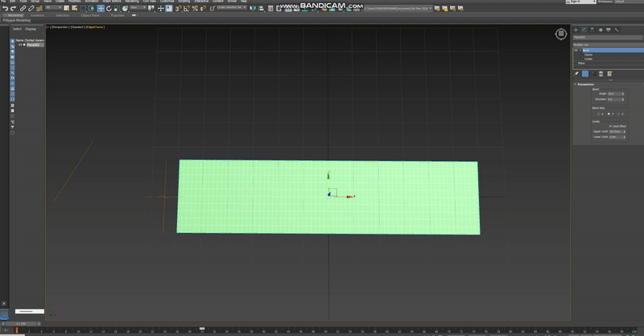Switch to the Utilities command panel tab
644x336 pixels.
click(617, 30)
